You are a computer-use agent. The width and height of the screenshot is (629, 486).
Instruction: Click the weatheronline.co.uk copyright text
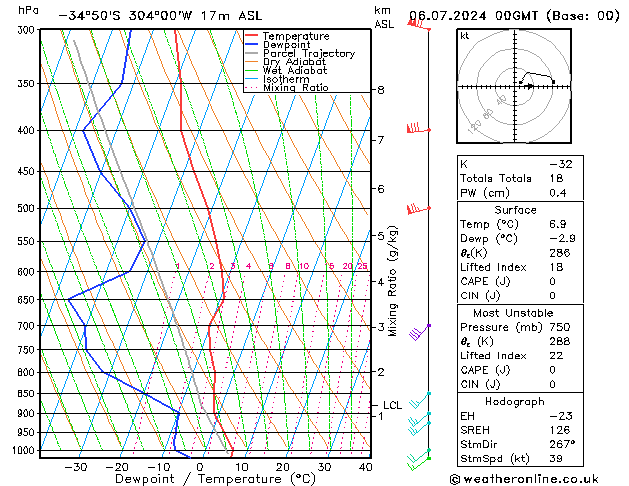[524, 479]
